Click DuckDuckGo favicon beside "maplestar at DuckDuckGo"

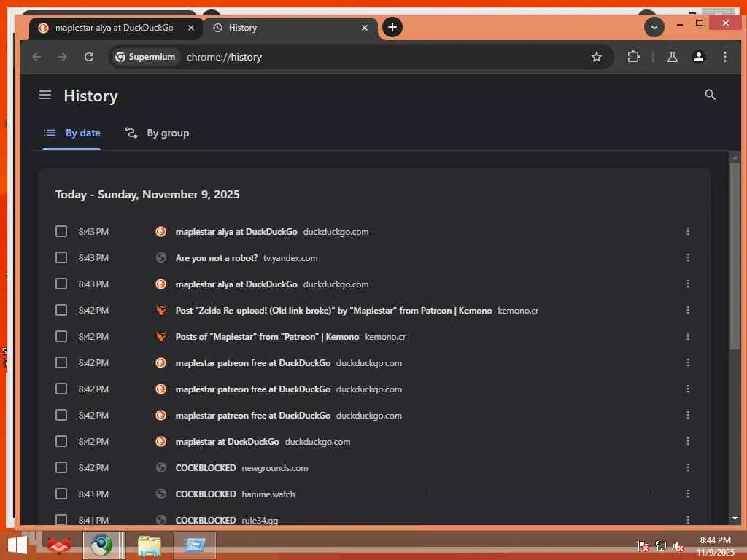[x=161, y=441]
